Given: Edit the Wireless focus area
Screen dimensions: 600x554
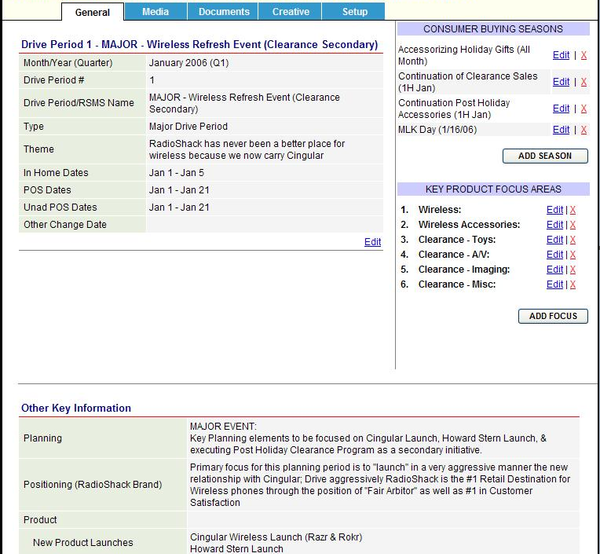Looking at the screenshot, I should point(554,210).
